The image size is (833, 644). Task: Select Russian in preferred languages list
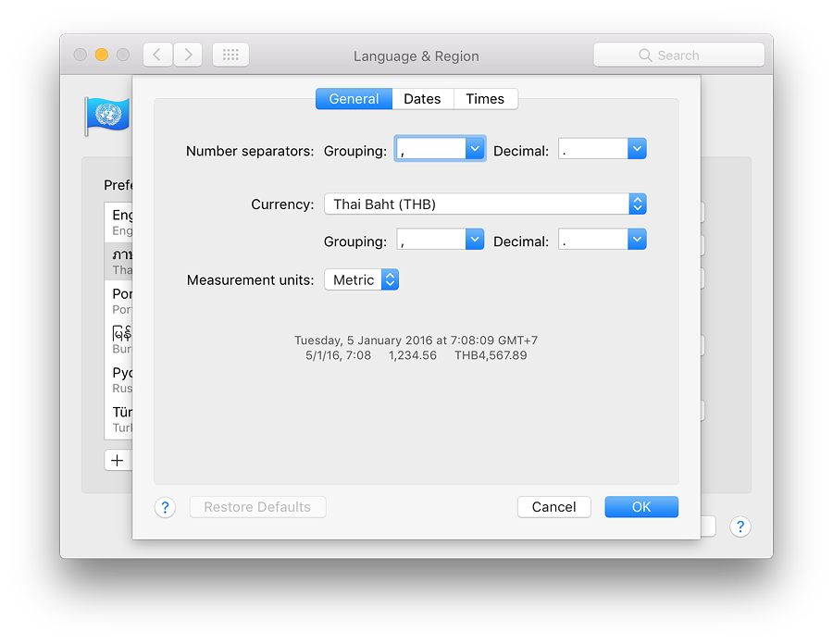[118, 379]
